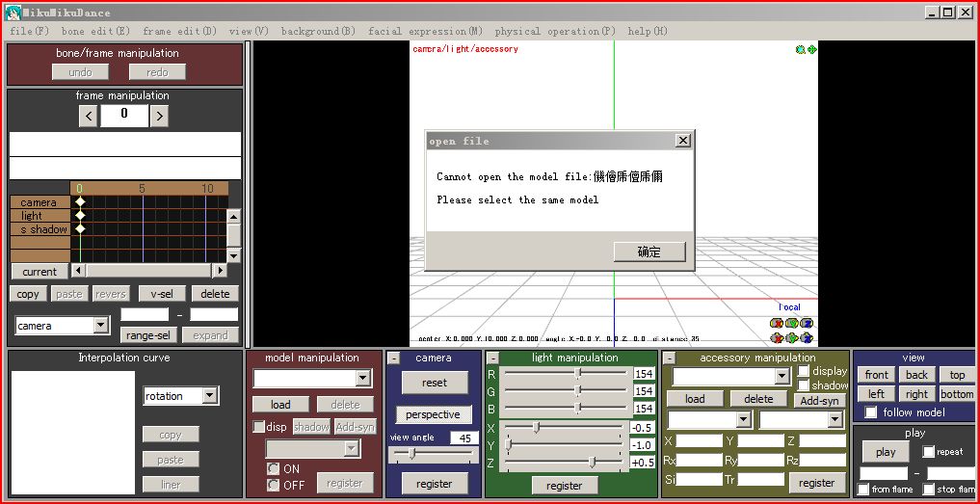
Task: Open the model selection dropdown
Action: [363, 379]
